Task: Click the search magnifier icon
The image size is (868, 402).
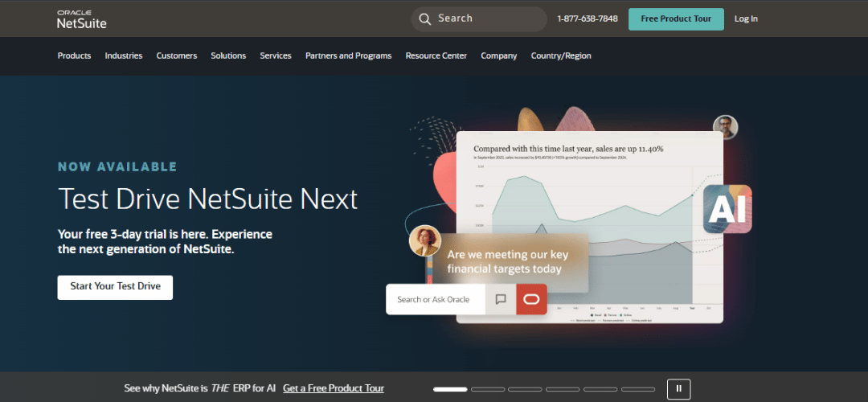Action: click(424, 19)
